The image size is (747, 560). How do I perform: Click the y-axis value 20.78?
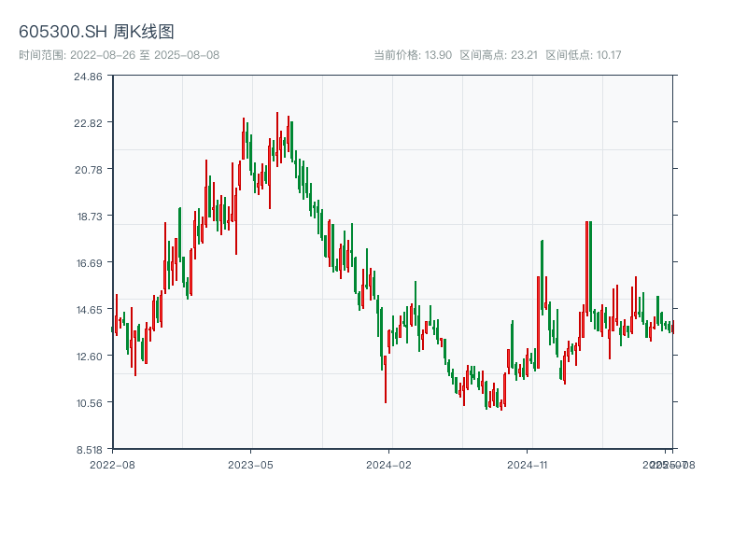coord(89,170)
